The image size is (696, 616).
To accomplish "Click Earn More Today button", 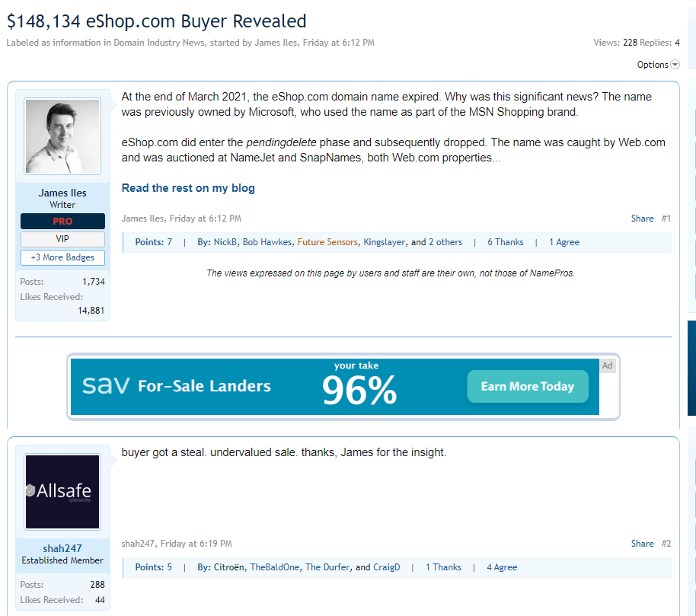I will [x=528, y=387].
